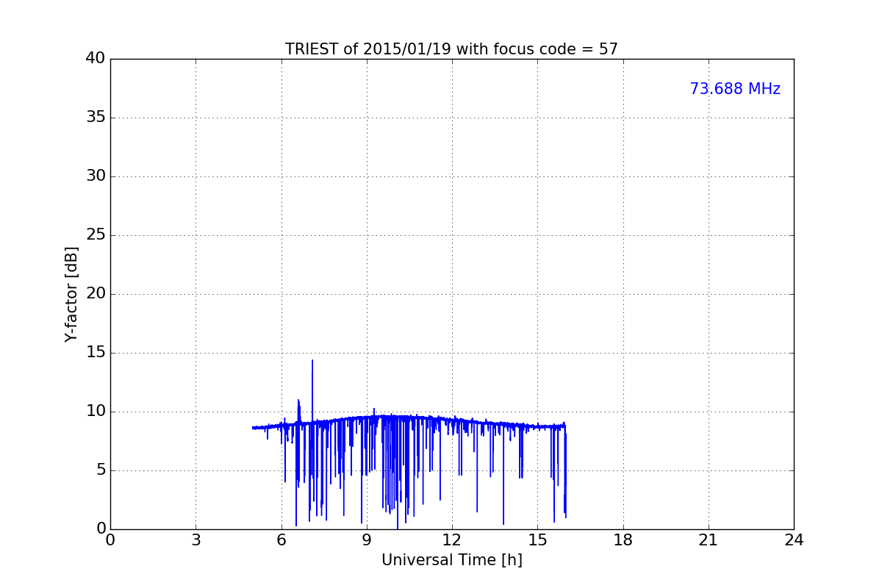Click the x-axis tick label '18'

click(x=623, y=540)
